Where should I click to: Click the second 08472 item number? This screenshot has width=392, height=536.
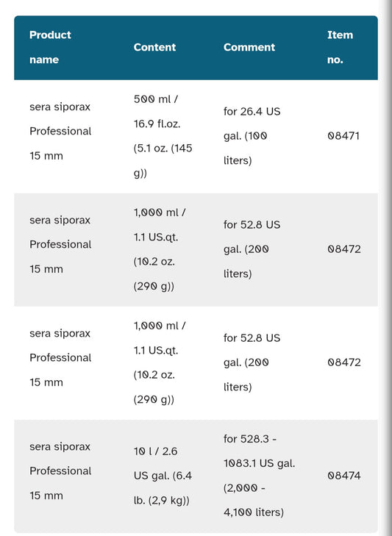tap(343, 362)
